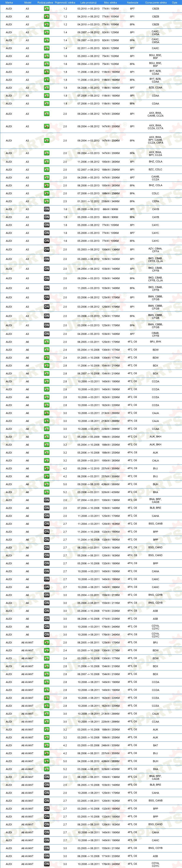This screenshot has height=868, width=182.
Task: Click petrol icon in A6 4FH BVJ row
Action: (x=47, y=468)
